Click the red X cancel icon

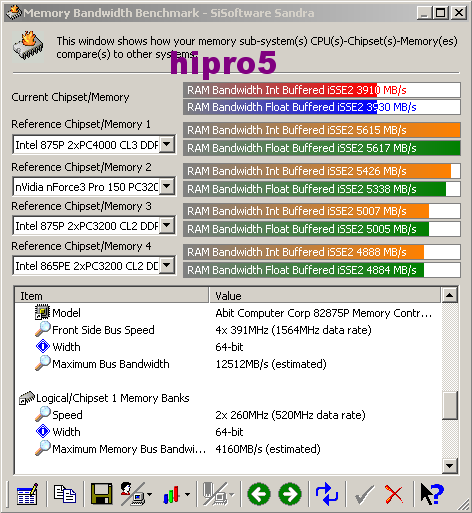point(394,494)
